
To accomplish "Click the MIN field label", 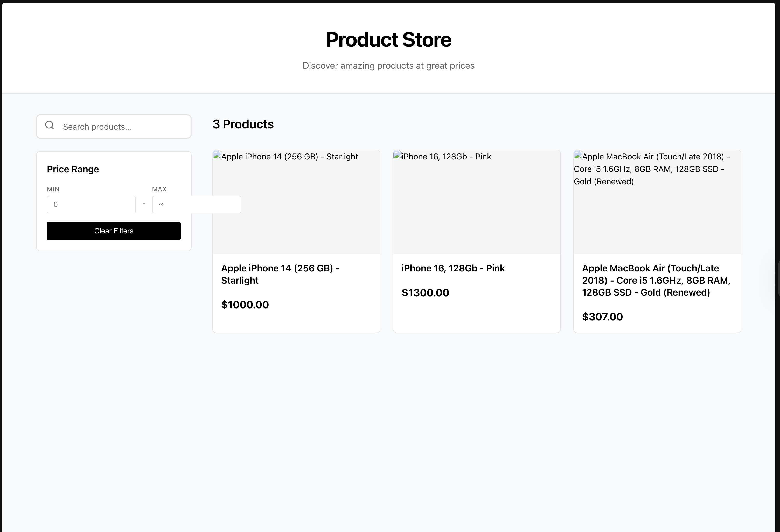I will [x=53, y=189].
